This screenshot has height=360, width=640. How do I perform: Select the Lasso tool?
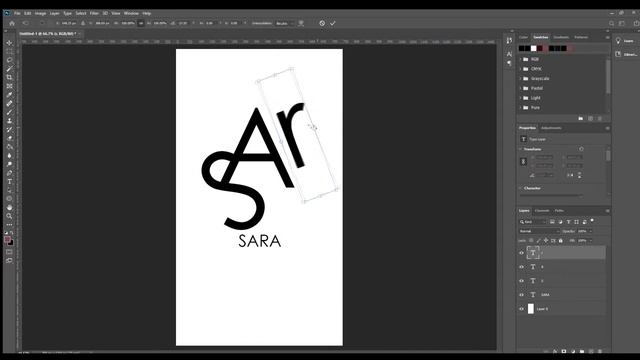[9, 60]
